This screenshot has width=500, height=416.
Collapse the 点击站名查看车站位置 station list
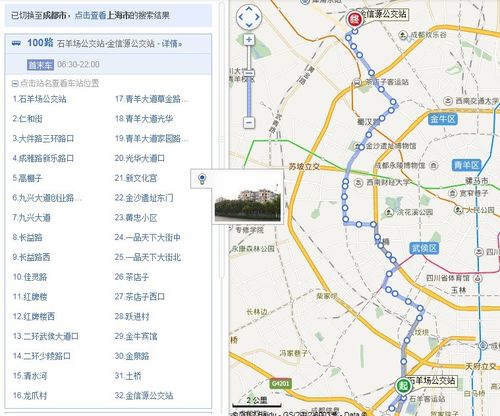(15, 83)
